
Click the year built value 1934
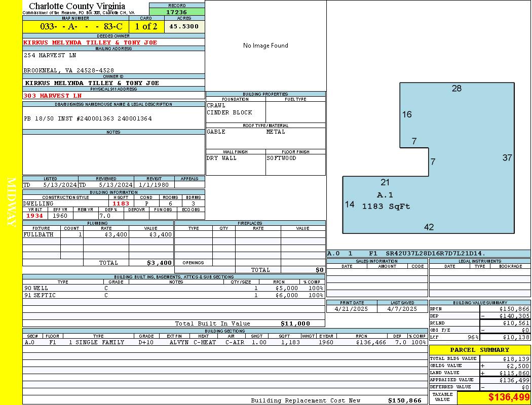[x=34, y=216]
